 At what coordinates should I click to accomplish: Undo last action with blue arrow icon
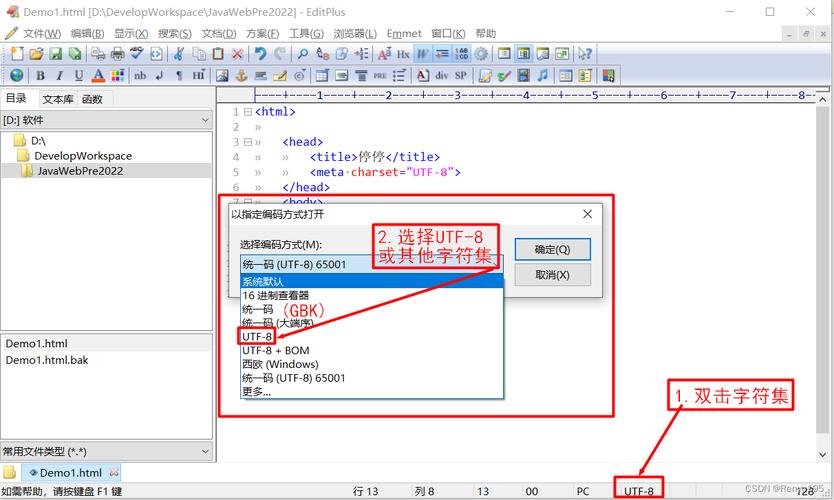(x=261, y=53)
